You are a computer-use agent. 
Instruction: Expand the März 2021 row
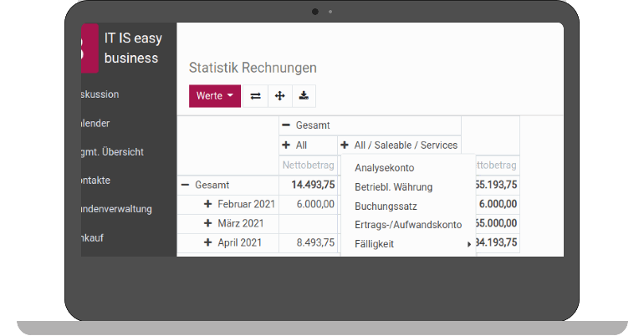pyautogui.click(x=208, y=223)
